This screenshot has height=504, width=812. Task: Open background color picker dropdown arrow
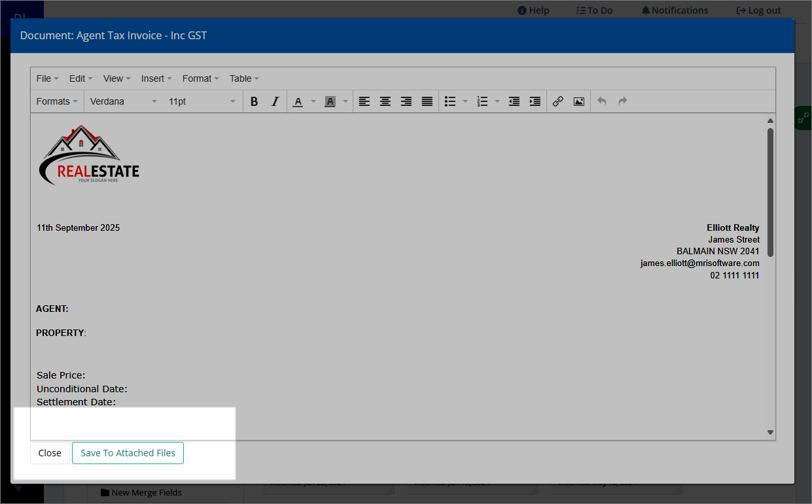click(345, 101)
